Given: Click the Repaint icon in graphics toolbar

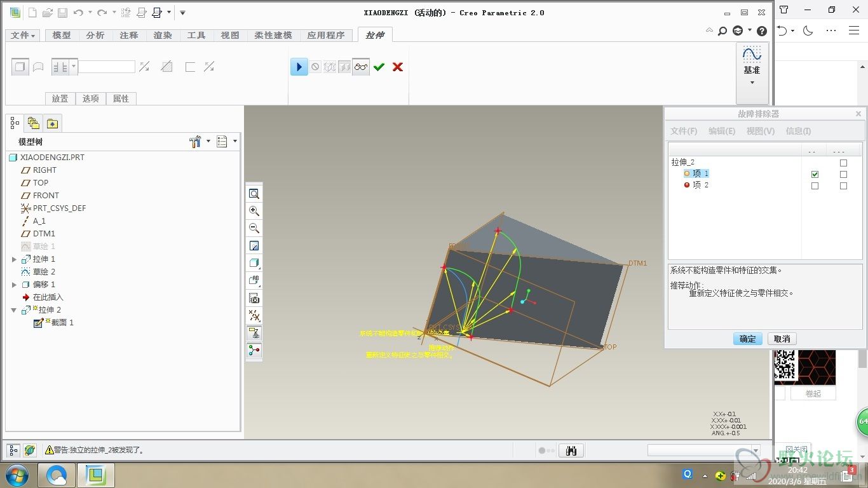Looking at the screenshot, I should coord(254,246).
